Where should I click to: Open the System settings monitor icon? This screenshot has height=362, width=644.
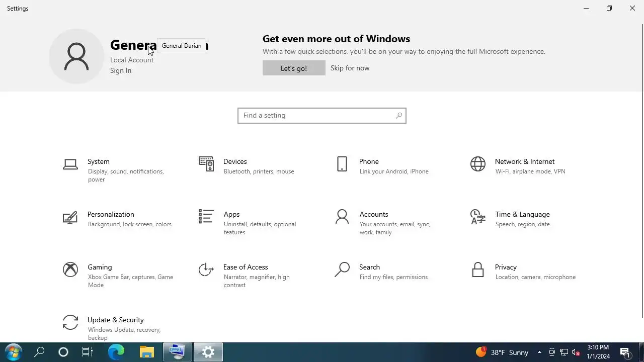point(70,164)
